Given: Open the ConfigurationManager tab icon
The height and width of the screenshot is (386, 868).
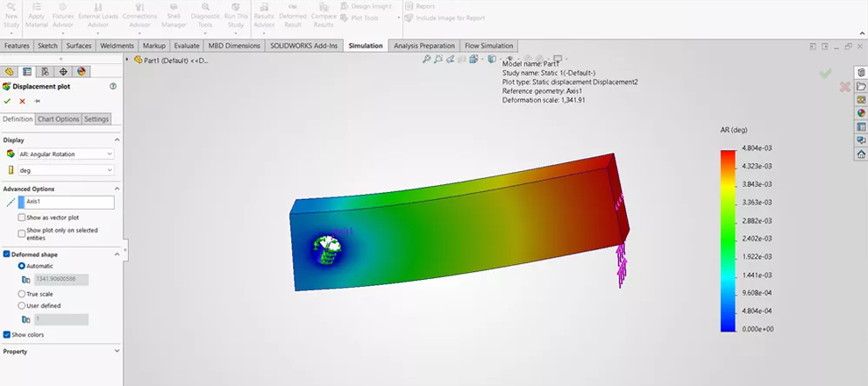Looking at the screenshot, I should coord(45,71).
